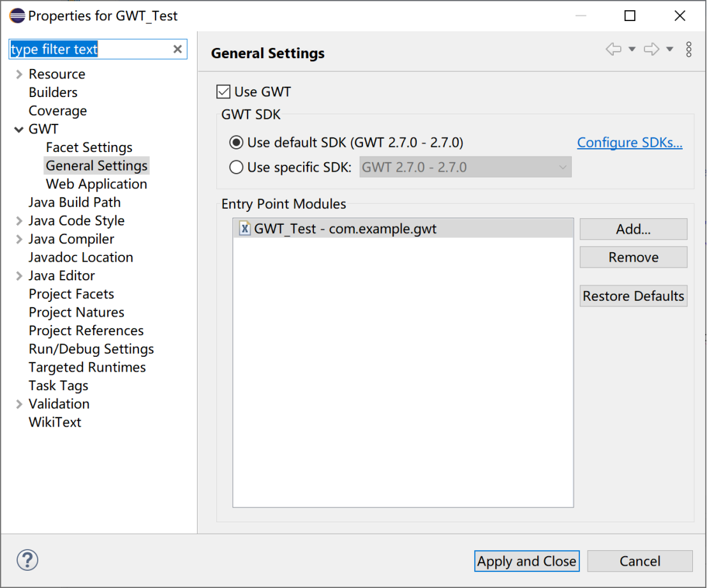Screen dimensions: 707x588
Task: Click Apply and Close button
Action: coord(526,561)
